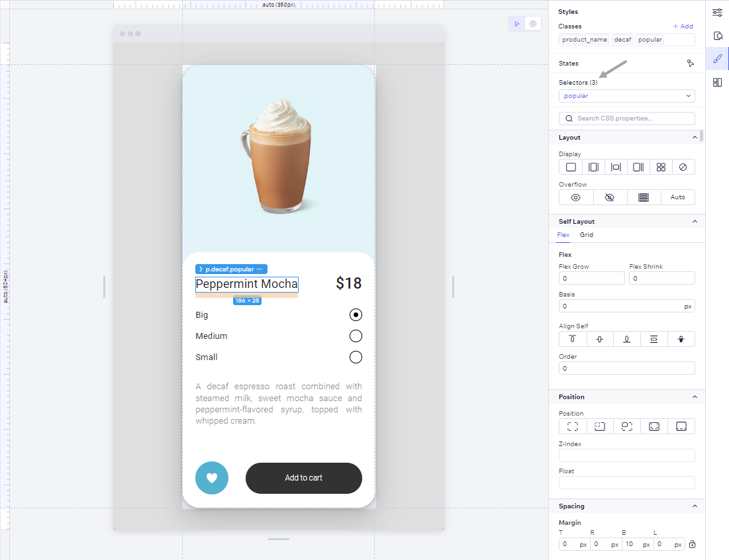Set overflow to scroll
The width and height of the screenshot is (729, 560).
[644, 197]
